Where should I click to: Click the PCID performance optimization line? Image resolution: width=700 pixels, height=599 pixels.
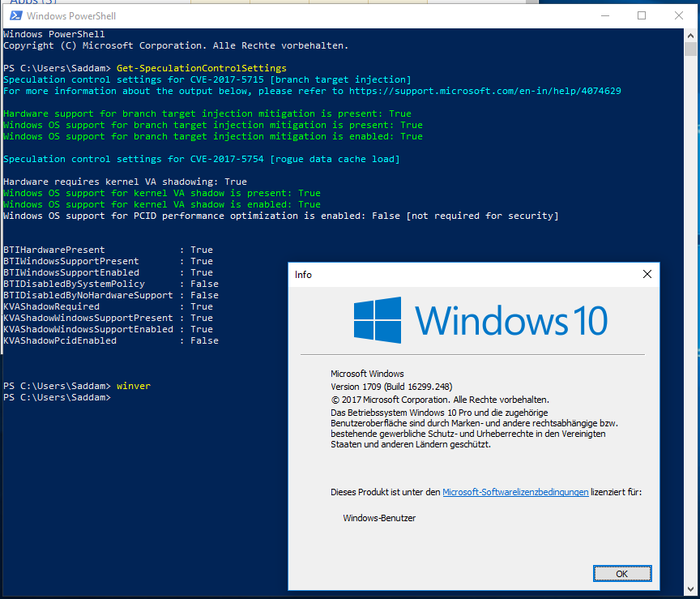(x=281, y=216)
